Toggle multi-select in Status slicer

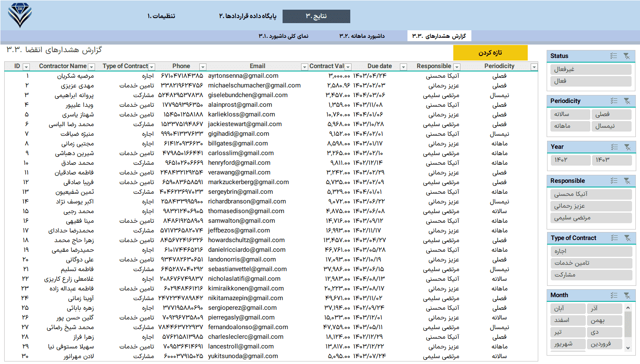coord(614,56)
